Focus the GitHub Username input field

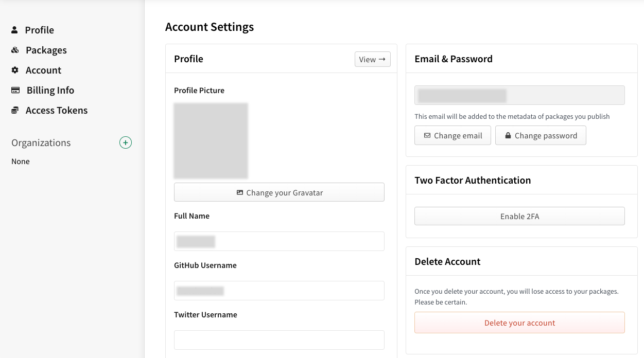(x=279, y=291)
